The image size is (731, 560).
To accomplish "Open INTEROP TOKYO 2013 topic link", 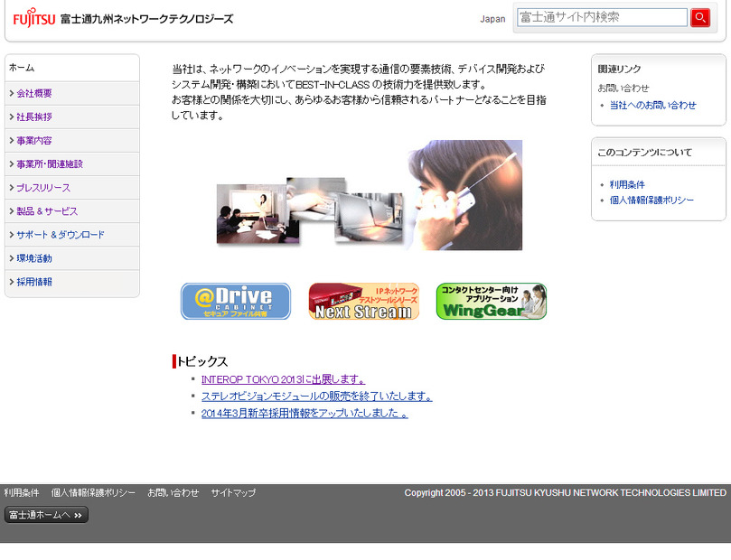I will 283,379.
